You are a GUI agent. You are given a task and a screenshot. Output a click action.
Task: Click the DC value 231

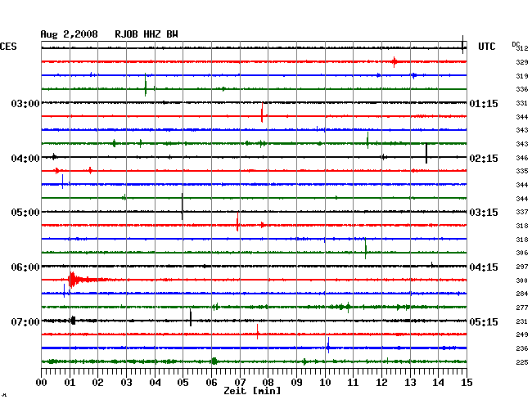click(522, 321)
